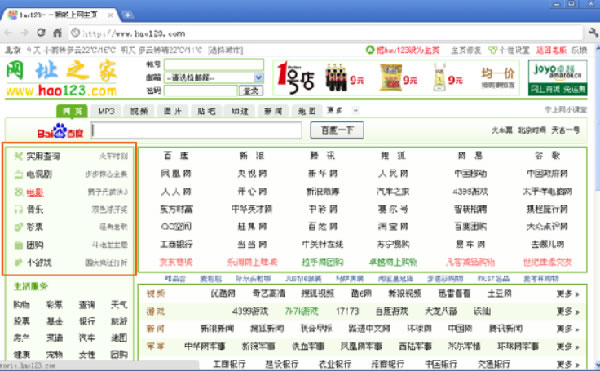The height and width of the screenshot is (371, 600).
Task: Open the 人人网 link
Action: [x=176, y=191]
